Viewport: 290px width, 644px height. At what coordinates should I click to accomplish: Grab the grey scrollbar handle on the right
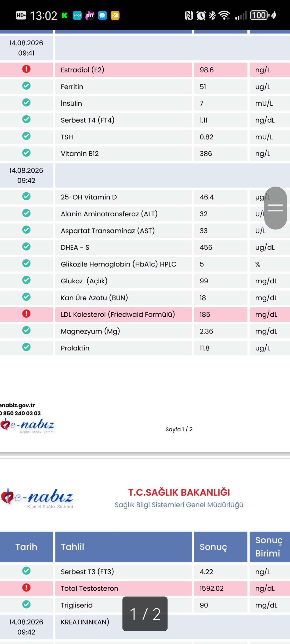point(275,208)
